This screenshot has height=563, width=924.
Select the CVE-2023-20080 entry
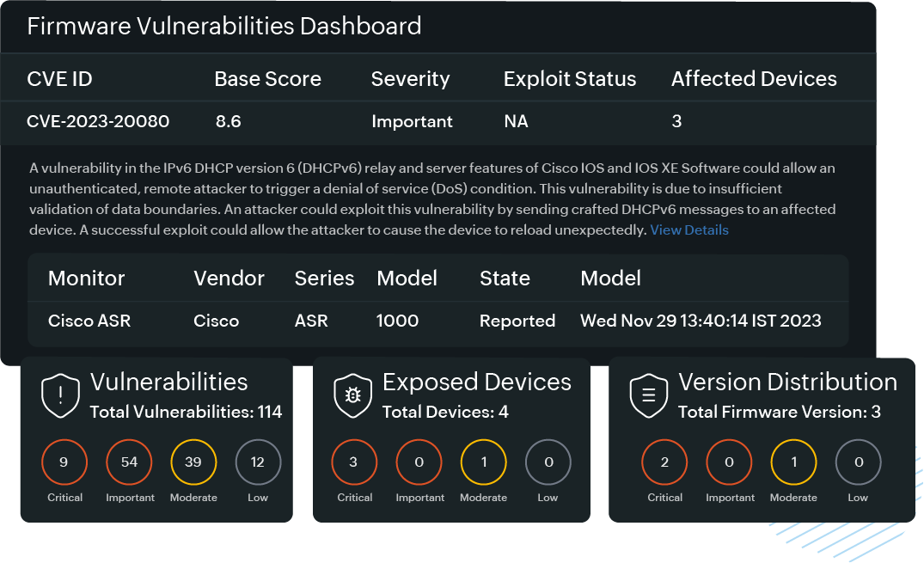98,121
